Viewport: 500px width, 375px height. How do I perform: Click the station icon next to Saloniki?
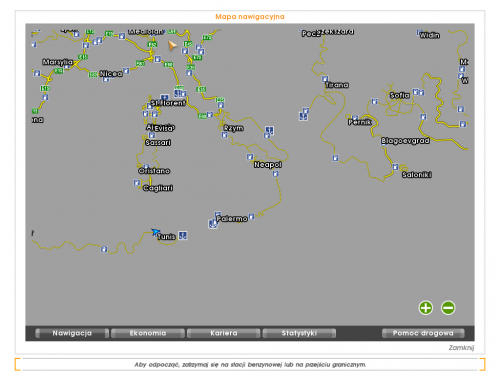[x=395, y=167]
